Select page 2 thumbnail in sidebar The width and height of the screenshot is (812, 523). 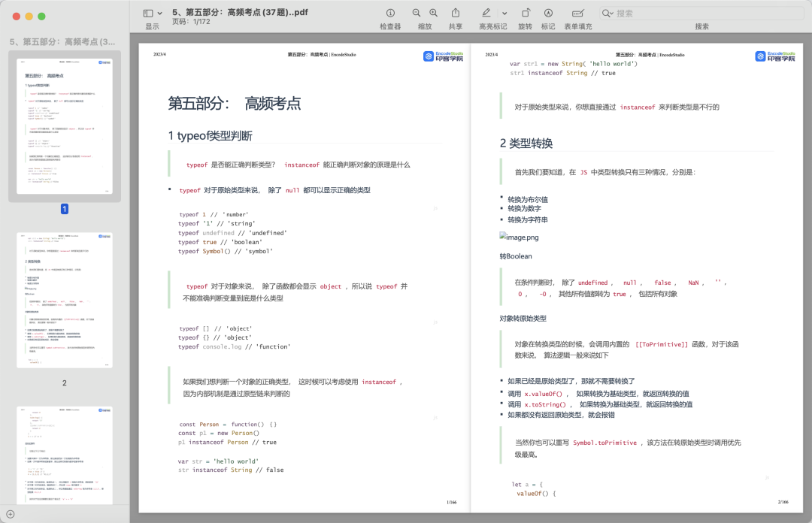point(64,301)
